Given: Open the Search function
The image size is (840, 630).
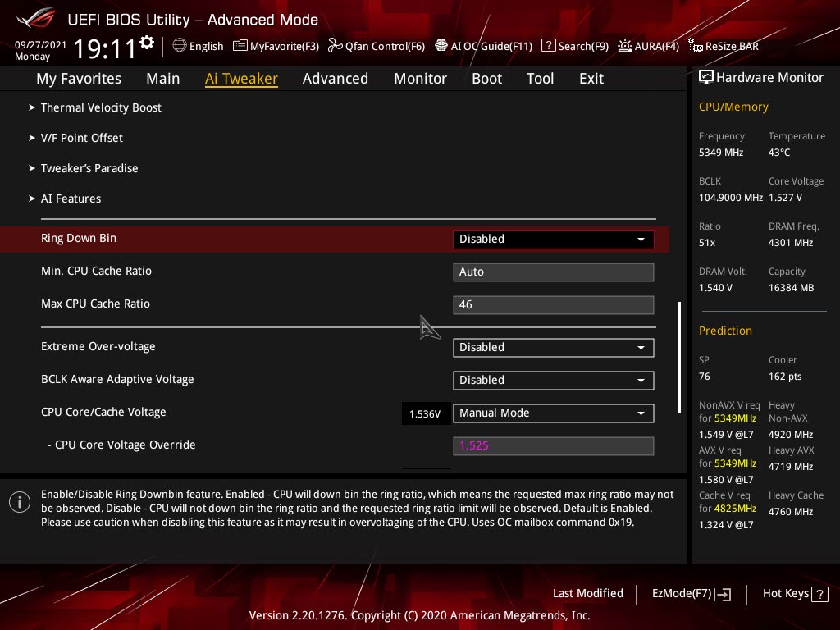Looking at the screenshot, I should (574, 46).
